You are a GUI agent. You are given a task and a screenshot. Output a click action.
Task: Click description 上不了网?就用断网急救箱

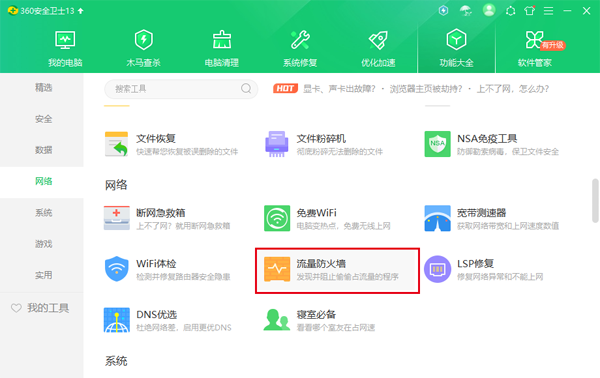point(183,226)
